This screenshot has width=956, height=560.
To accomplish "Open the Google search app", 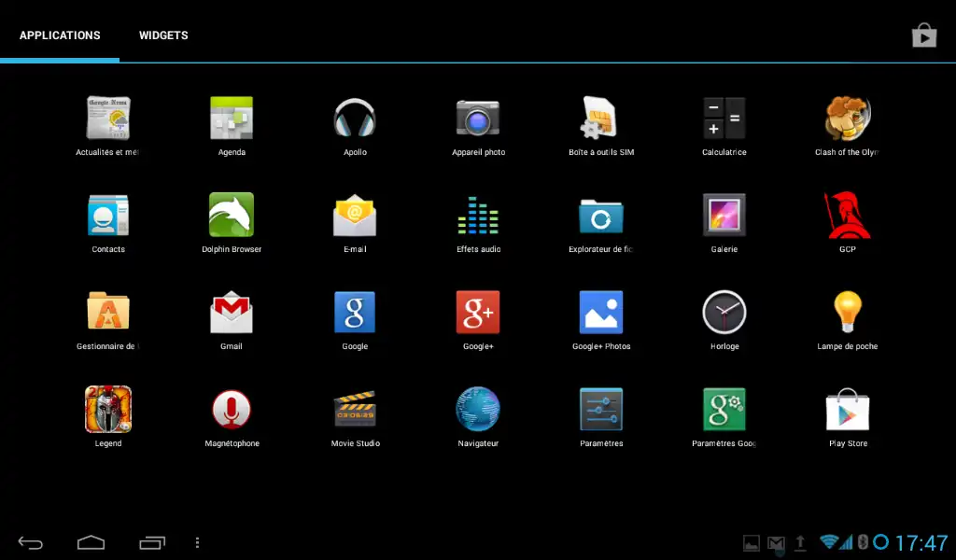I will click(355, 312).
